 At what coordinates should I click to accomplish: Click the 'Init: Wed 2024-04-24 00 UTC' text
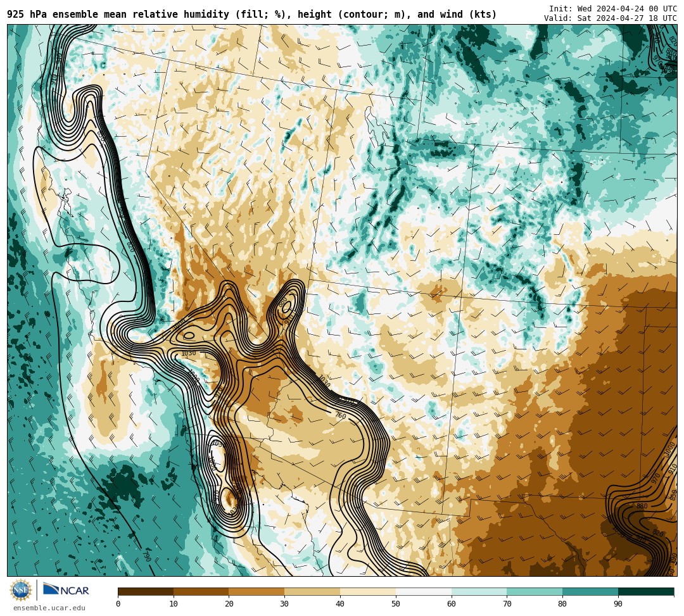click(612, 9)
